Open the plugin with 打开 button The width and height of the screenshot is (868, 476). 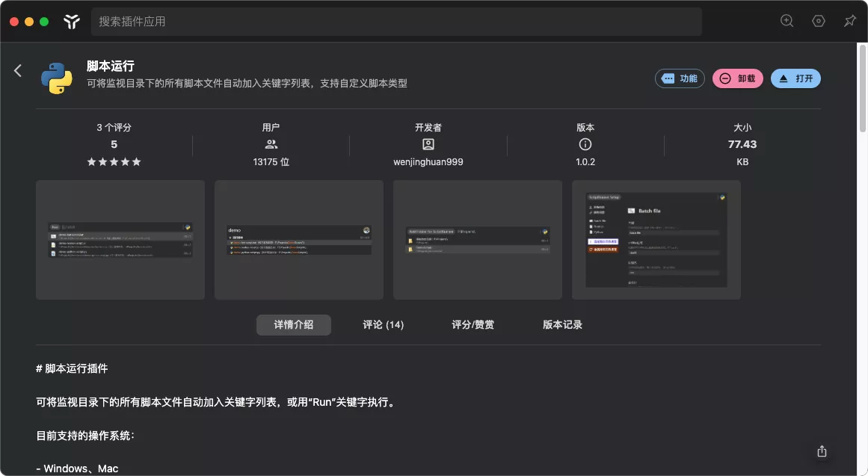click(795, 78)
